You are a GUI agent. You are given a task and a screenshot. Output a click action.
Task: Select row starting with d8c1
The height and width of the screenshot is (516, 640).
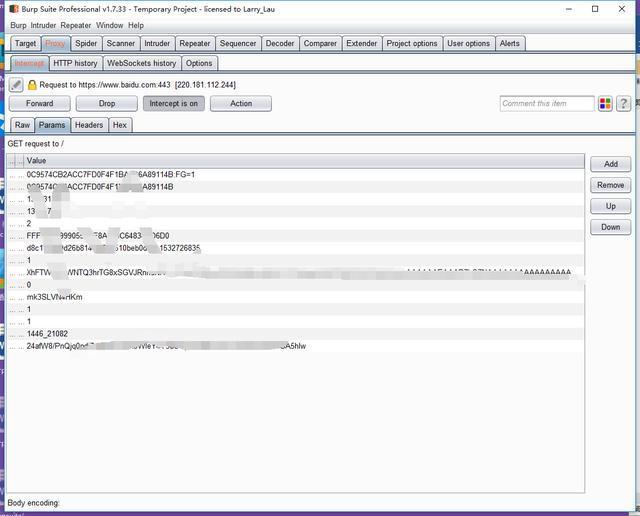click(296, 248)
